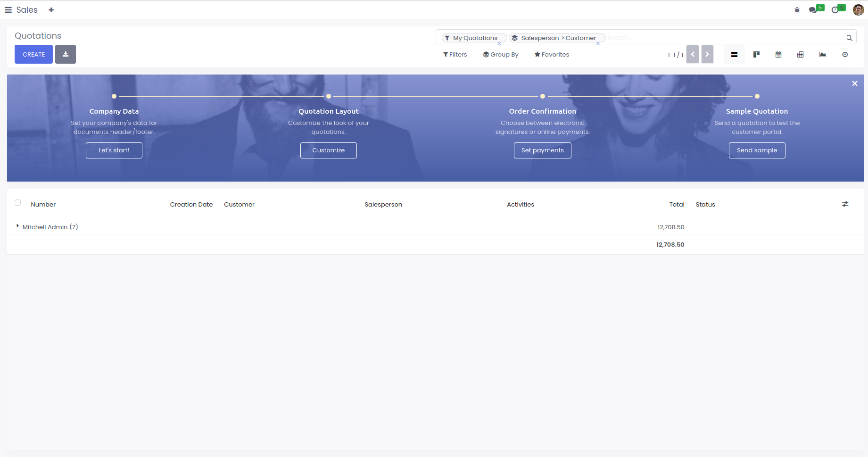Switch to Graph view
This screenshot has height=457, width=868.
(823, 55)
